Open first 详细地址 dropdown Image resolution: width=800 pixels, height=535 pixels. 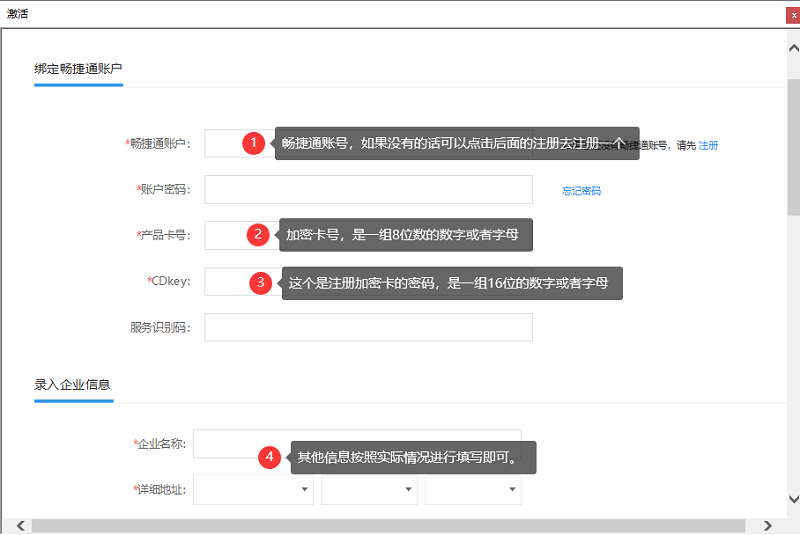click(x=253, y=490)
